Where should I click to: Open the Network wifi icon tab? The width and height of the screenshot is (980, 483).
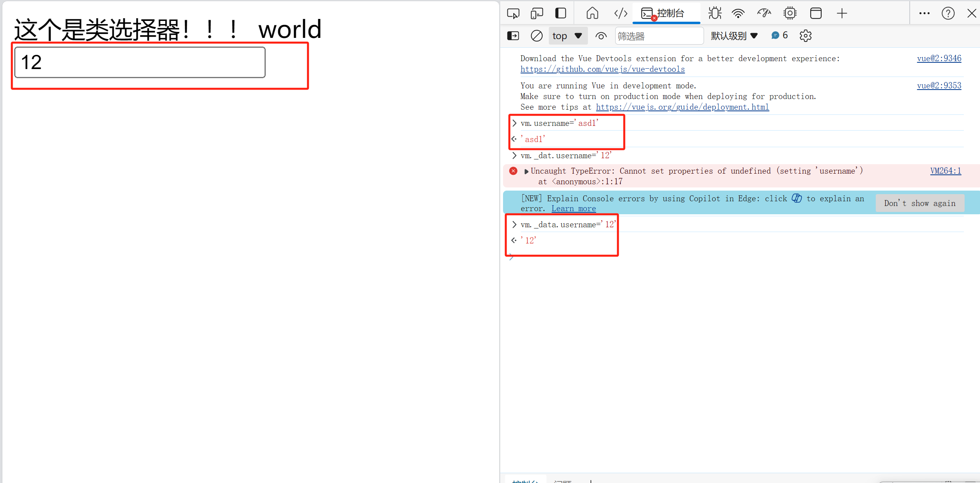pos(738,13)
